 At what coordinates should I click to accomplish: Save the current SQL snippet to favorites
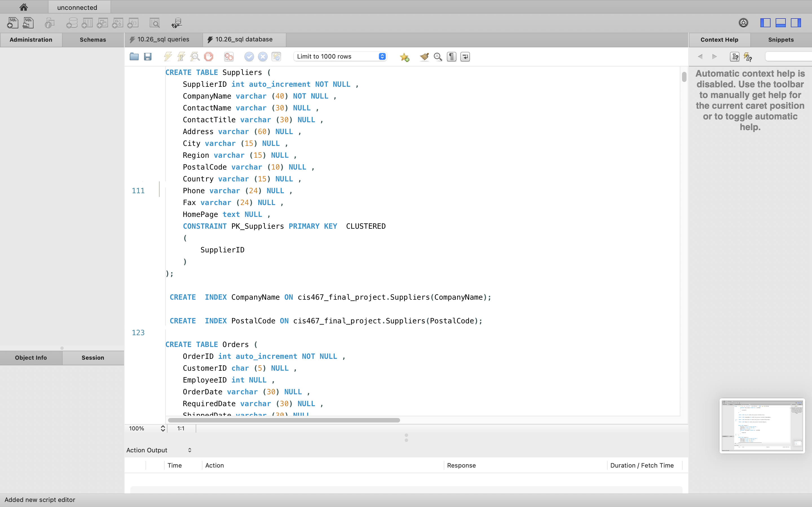click(405, 57)
